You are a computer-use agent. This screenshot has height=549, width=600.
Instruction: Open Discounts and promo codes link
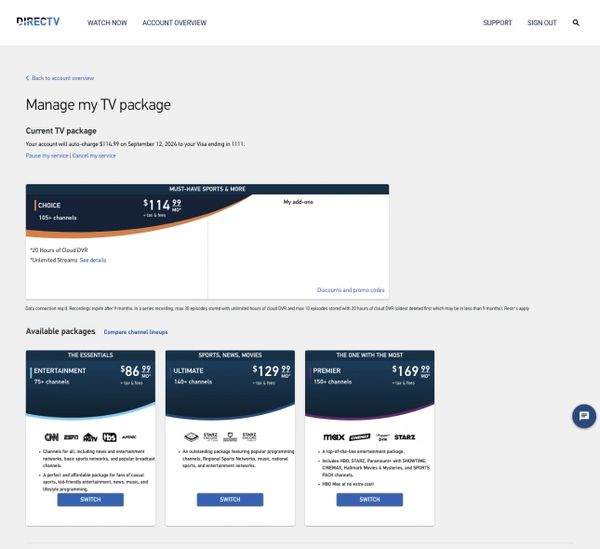350,290
